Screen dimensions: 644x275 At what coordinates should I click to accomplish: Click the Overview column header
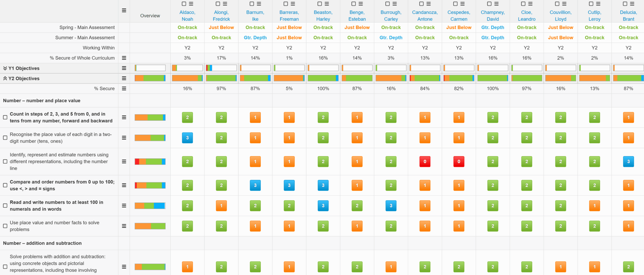click(150, 16)
